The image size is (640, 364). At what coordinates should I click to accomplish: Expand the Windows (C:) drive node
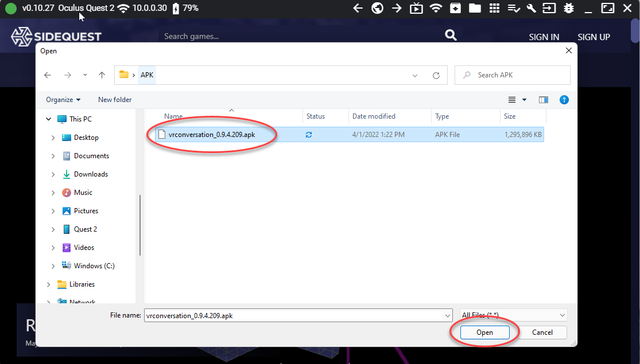point(53,266)
